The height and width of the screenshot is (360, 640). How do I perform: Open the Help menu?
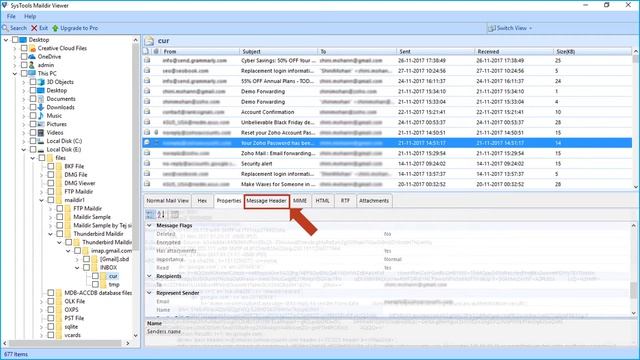point(30,16)
